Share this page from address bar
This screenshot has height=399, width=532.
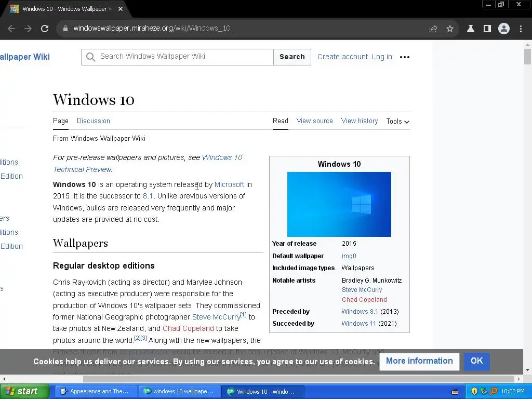433,29
